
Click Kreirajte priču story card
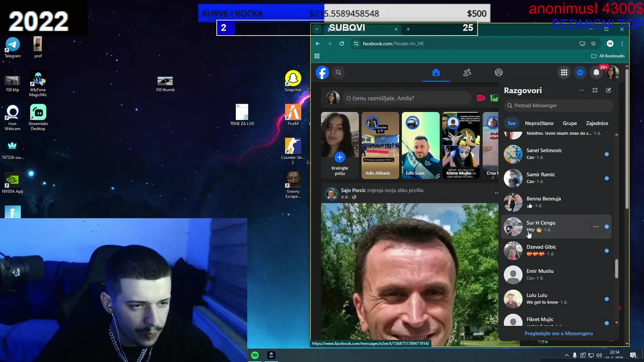click(340, 145)
